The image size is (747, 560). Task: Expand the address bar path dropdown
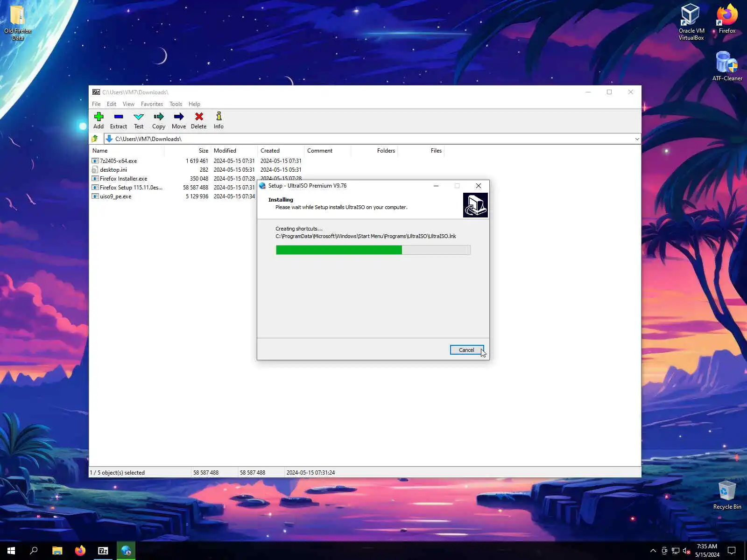click(637, 139)
